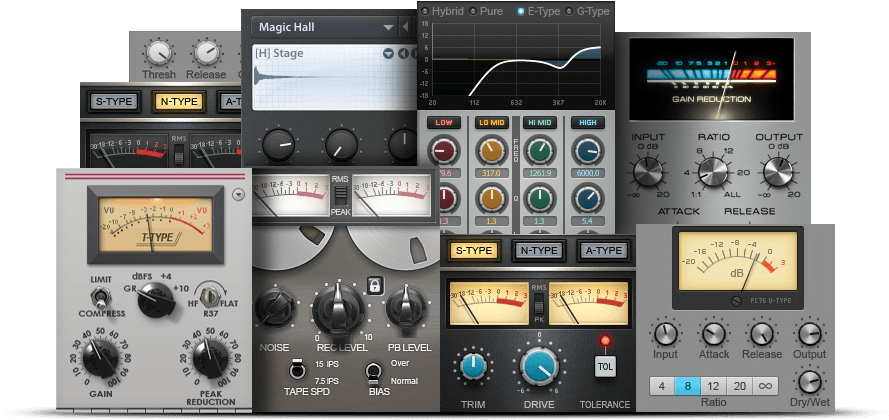The image size is (889, 420).
Task: Flip the Limit/Compress switch
Action: (100, 297)
